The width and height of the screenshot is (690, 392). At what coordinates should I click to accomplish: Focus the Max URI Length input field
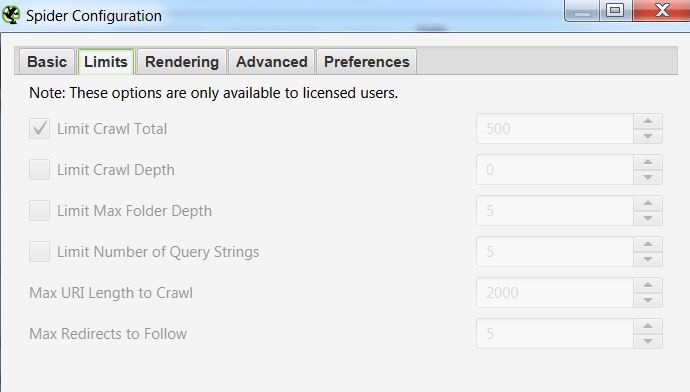pos(555,293)
